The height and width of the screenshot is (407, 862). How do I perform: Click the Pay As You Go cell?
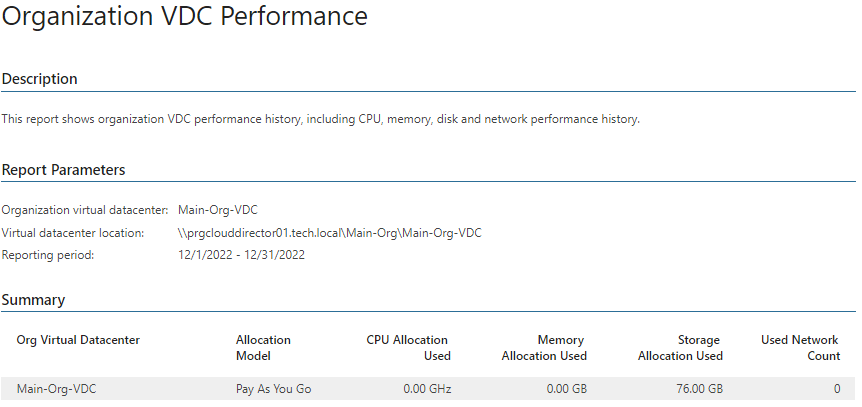(274, 389)
